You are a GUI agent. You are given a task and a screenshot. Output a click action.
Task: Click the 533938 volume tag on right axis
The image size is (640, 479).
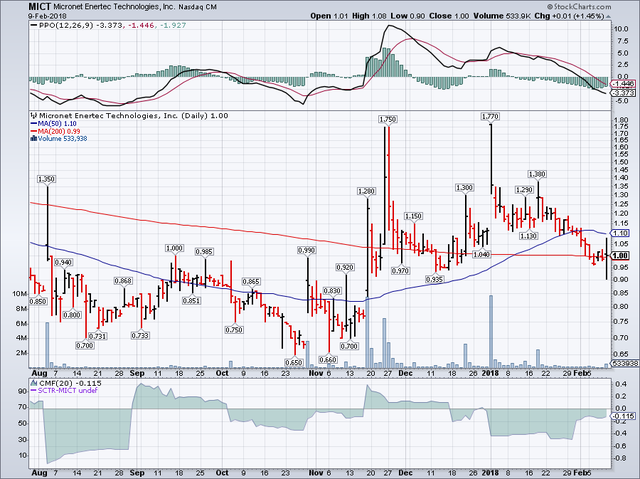coord(622,362)
